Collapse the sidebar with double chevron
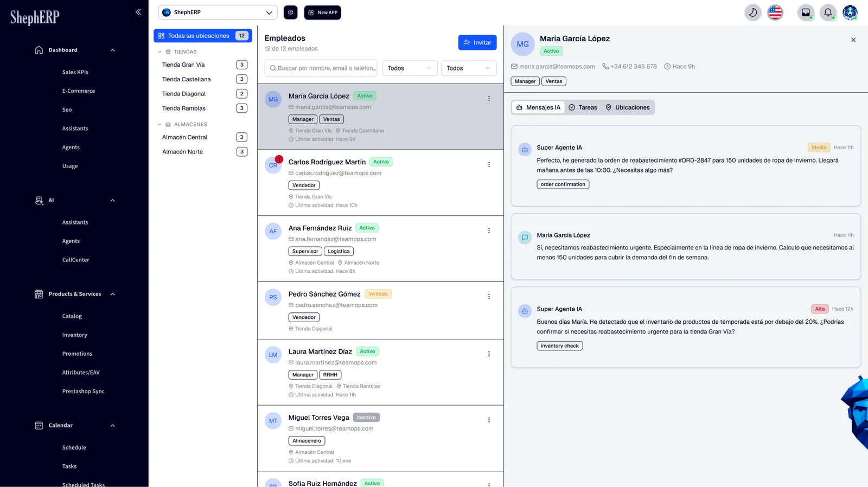 pos(138,11)
